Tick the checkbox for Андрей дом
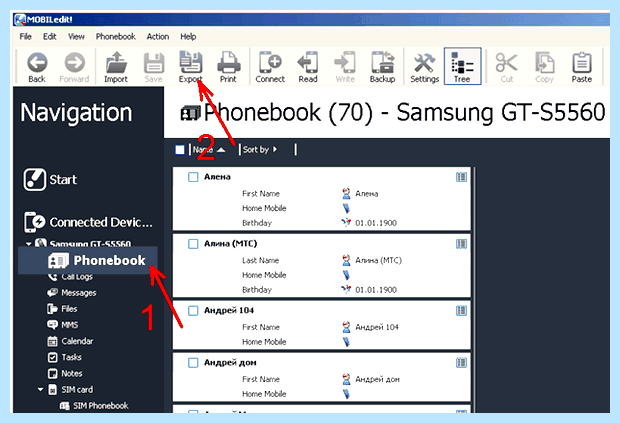Image resolution: width=620 pixels, height=423 pixels. point(193,363)
